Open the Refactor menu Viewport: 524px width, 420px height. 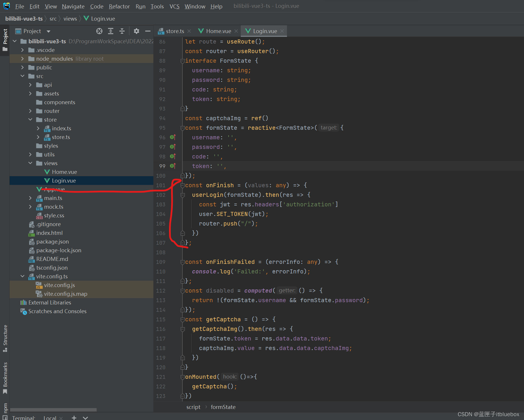click(x=119, y=6)
